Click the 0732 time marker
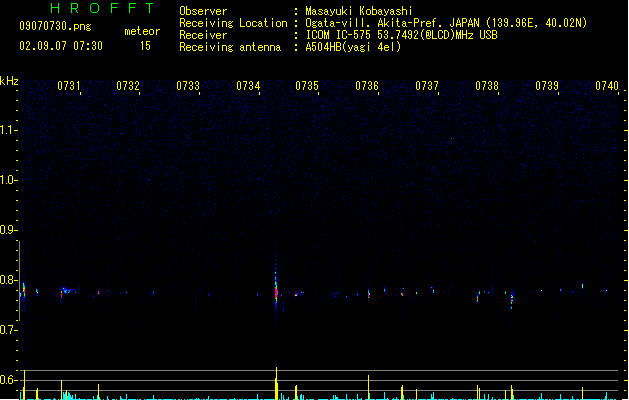Viewport: 629px width, 400px height. 128,86
